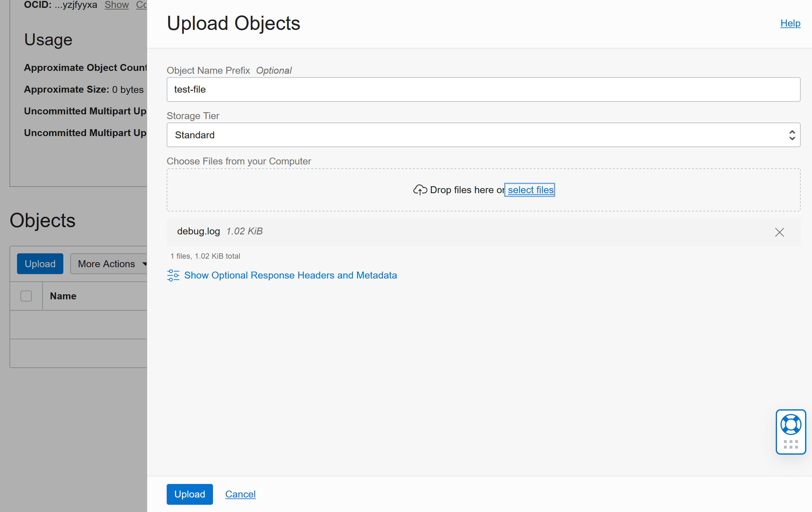The width and height of the screenshot is (812, 512).
Task: Click the Upload Objects heading
Action: pos(233,23)
